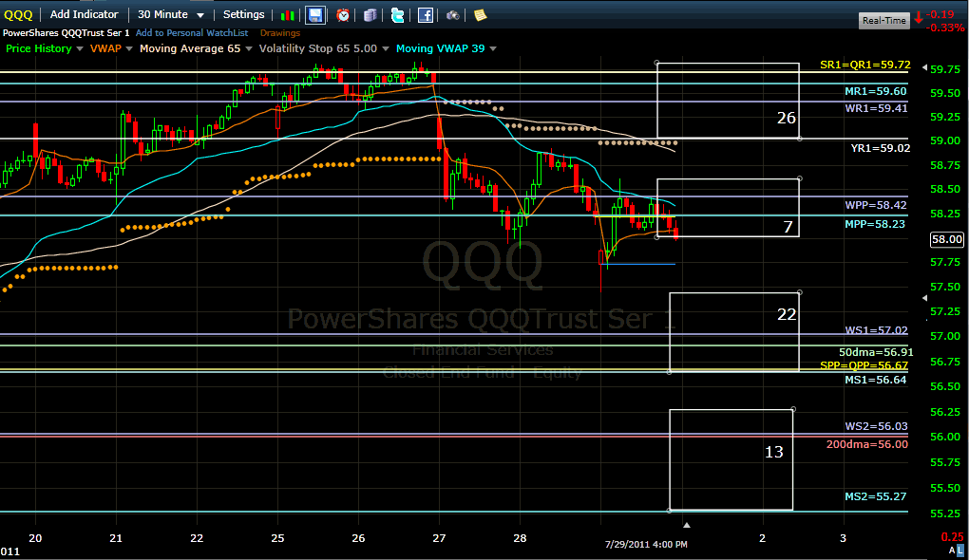The height and width of the screenshot is (560, 969).
Task: Click the triangle time marker above 7/29/2011
Action: [x=686, y=526]
